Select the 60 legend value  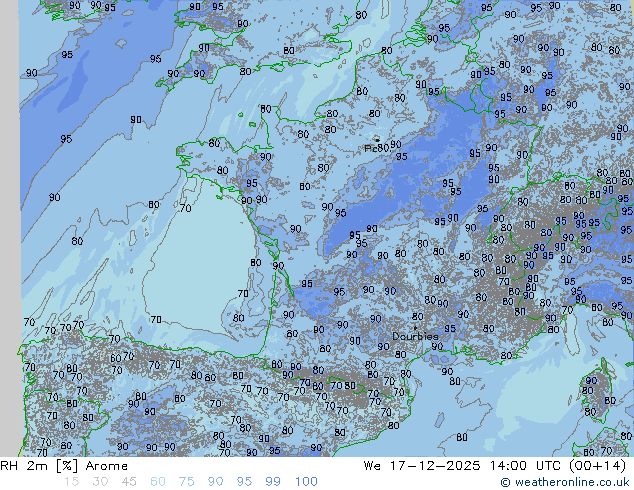tap(158, 482)
